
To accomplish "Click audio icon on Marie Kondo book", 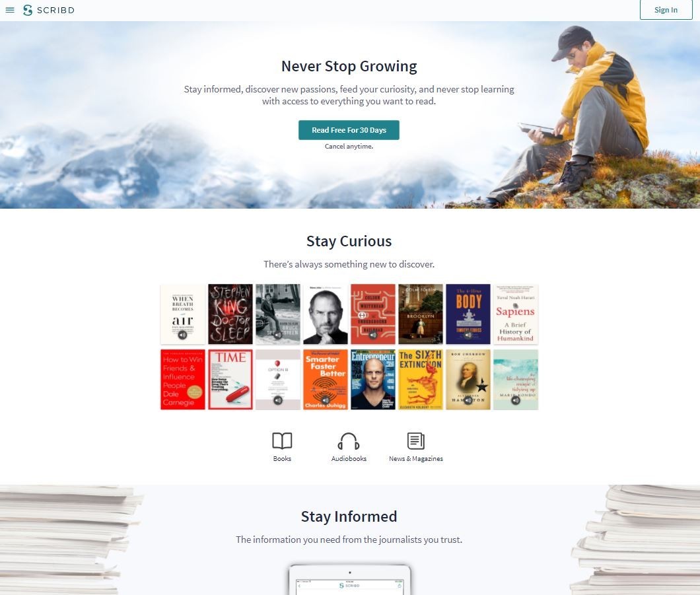I will tap(516, 400).
